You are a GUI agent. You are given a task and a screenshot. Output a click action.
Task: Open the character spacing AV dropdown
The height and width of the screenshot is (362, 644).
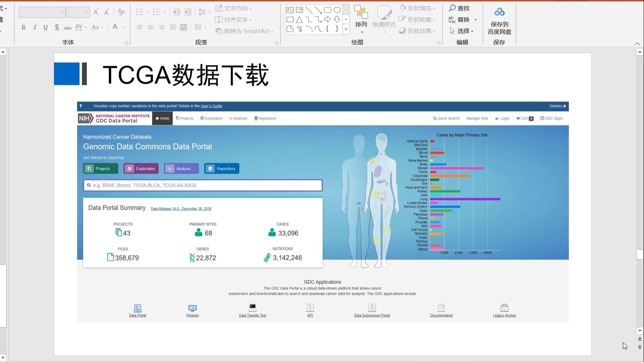(81, 27)
